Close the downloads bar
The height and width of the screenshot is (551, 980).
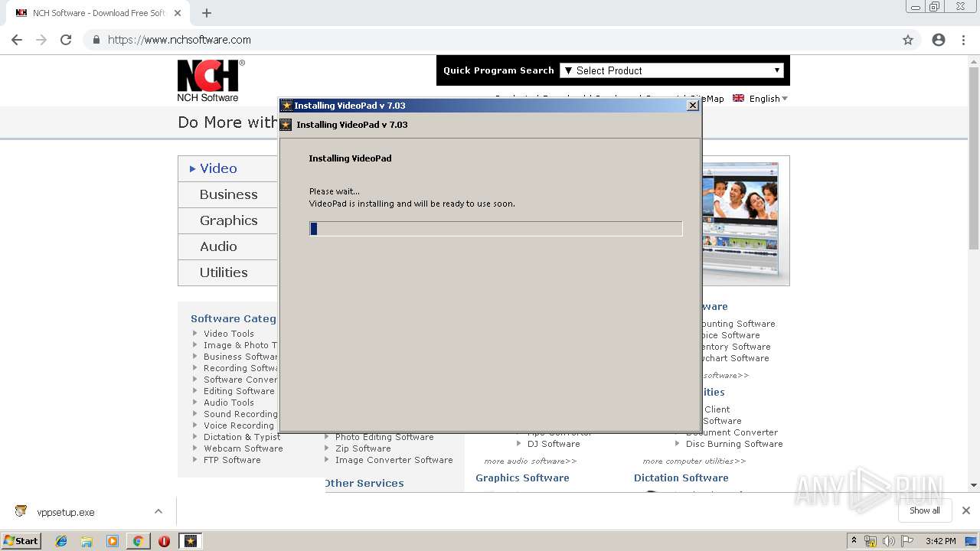click(966, 510)
